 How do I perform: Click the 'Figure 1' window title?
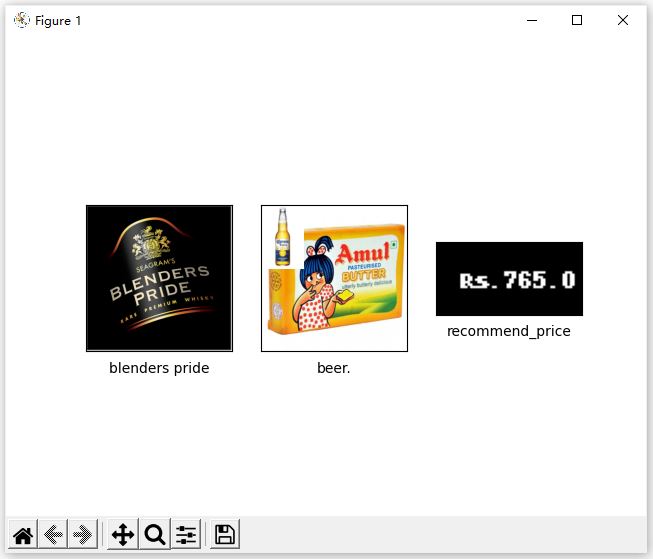[x=58, y=20]
